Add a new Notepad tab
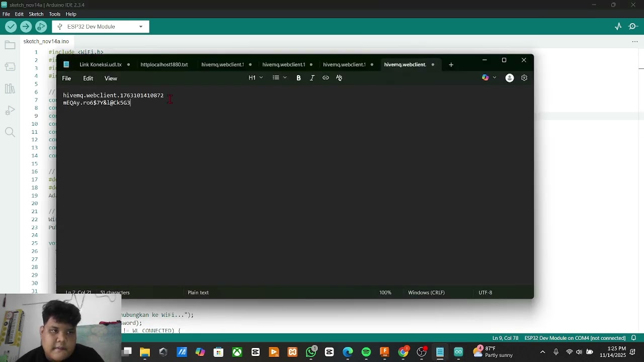The image size is (644, 362). pyautogui.click(x=451, y=64)
